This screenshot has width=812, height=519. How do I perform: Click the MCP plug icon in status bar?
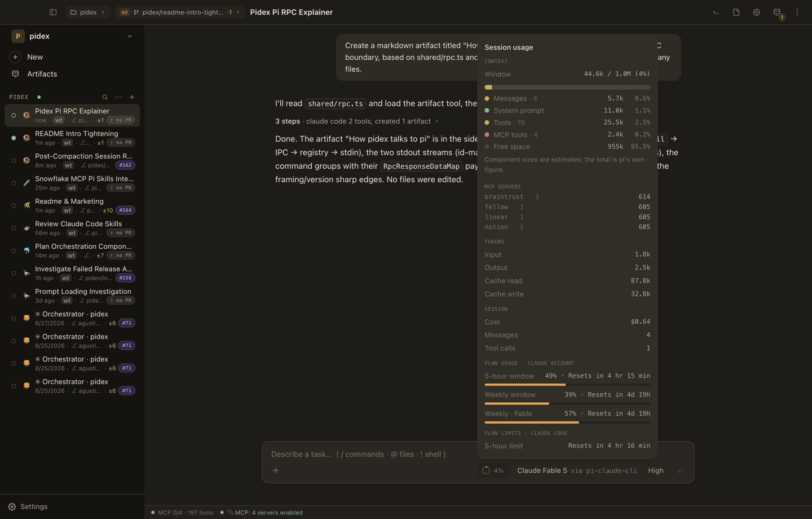[x=230, y=513]
